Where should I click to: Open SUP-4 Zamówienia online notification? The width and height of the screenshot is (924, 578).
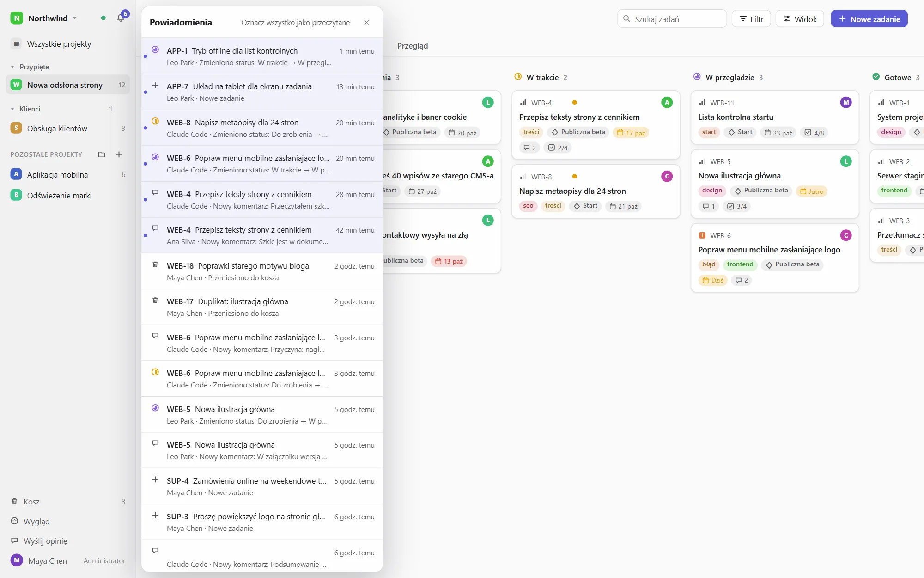262,486
